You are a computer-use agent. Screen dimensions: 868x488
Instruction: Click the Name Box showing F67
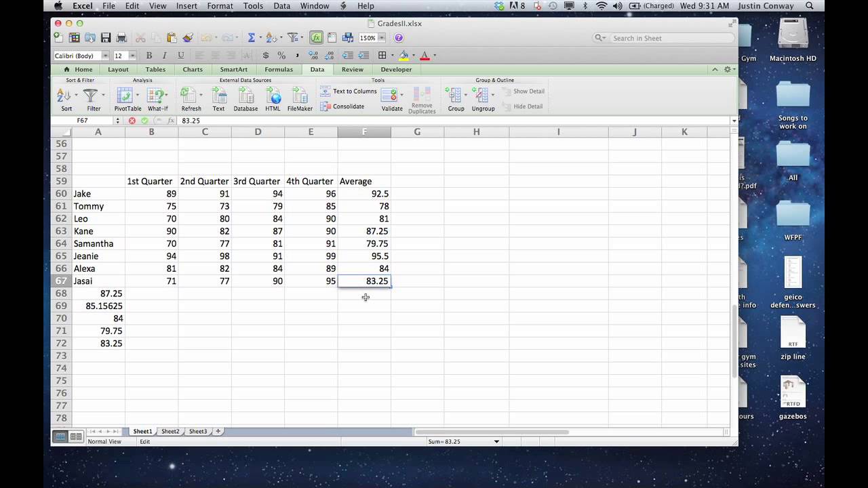(82, 121)
